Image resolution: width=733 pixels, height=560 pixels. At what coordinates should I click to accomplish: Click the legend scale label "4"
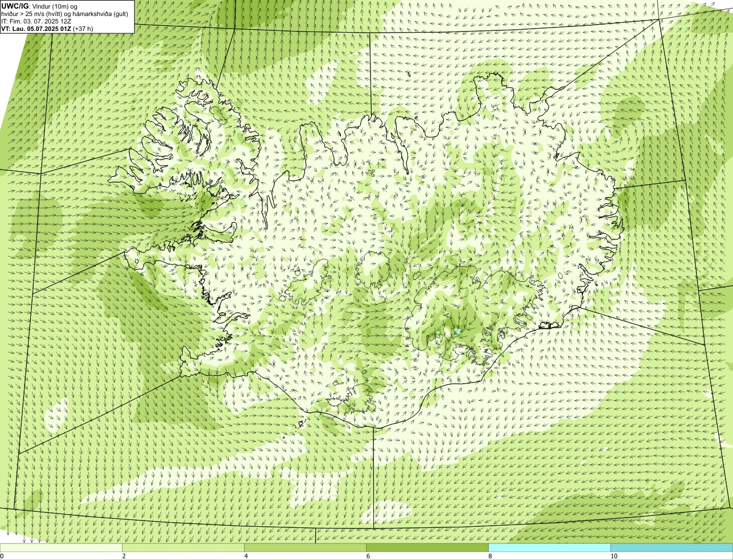coord(246,556)
